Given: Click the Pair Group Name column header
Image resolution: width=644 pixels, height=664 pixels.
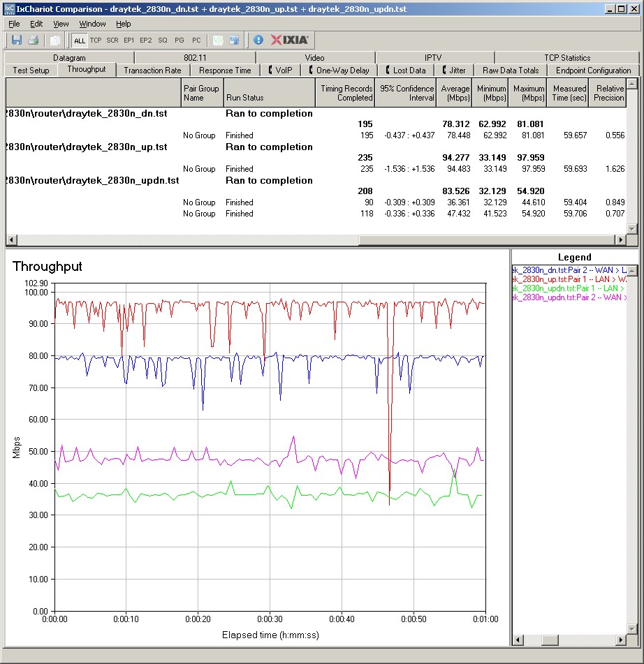Looking at the screenshot, I should click(202, 93).
